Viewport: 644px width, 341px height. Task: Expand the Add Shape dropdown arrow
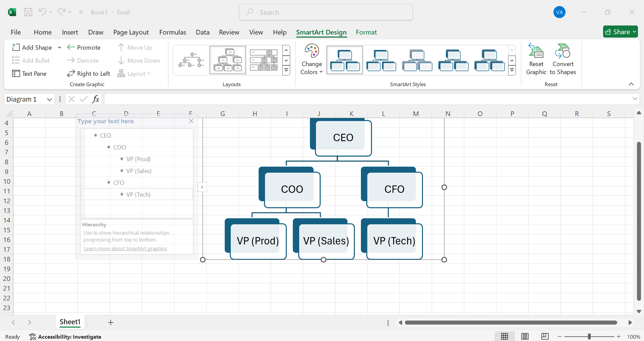pos(59,47)
